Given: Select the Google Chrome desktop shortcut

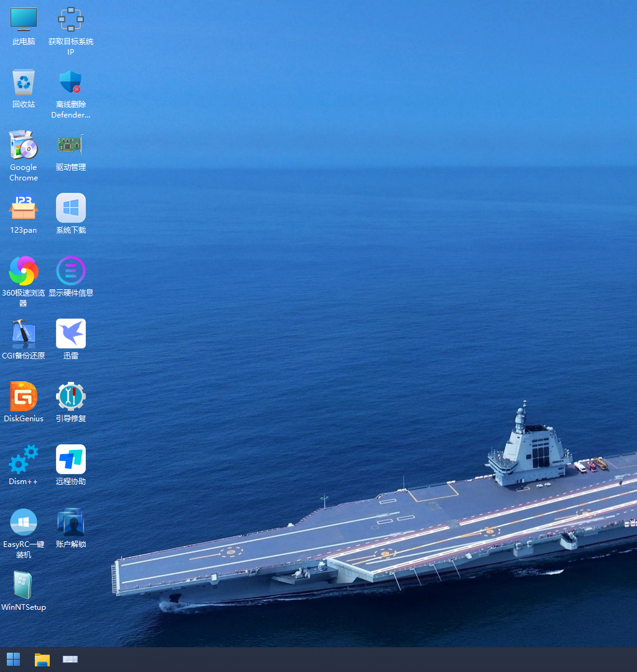Looking at the screenshot, I should pos(24,146).
